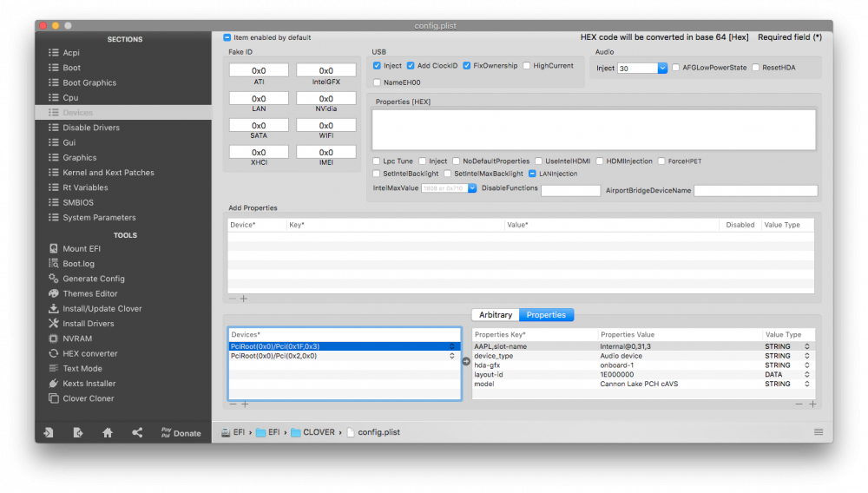Add a new row to Add Properties table

(x=244, y=299)
